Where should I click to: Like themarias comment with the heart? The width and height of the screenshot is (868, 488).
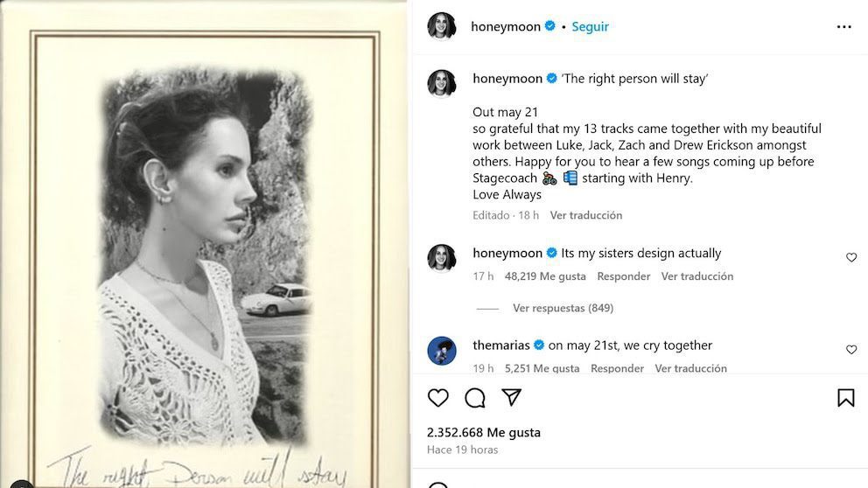click(x=851, y=350)
